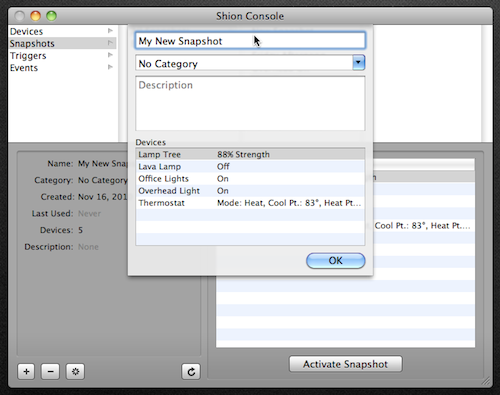This screenshot has height=395, width=500.
Task: Click into the Description text area
Action: pos(250,103)
